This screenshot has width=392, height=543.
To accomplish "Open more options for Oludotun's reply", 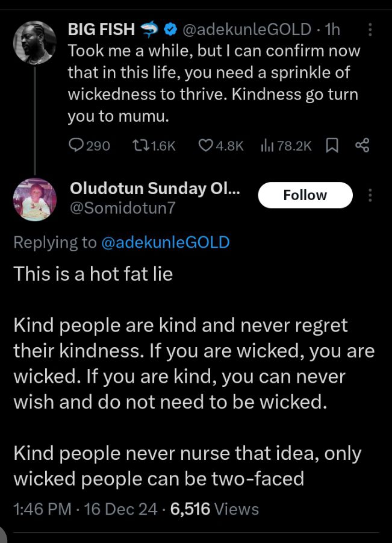I will pos(370,195).
